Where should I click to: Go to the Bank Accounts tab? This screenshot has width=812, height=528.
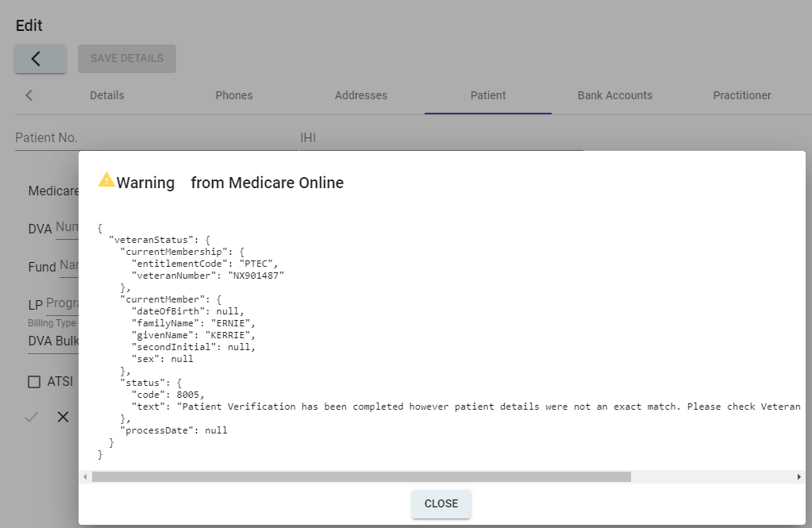(x=614, y=95)
